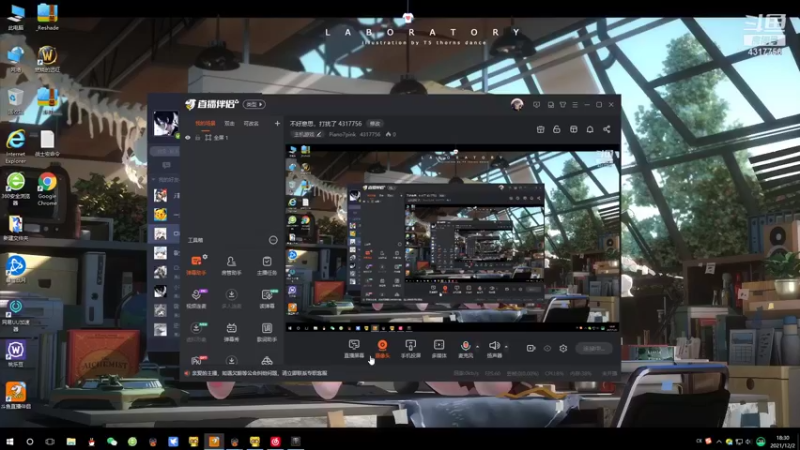Screen dimensions: 800x450
Task: Select the Pikachu avatar friend
Action: coord(160,214)
